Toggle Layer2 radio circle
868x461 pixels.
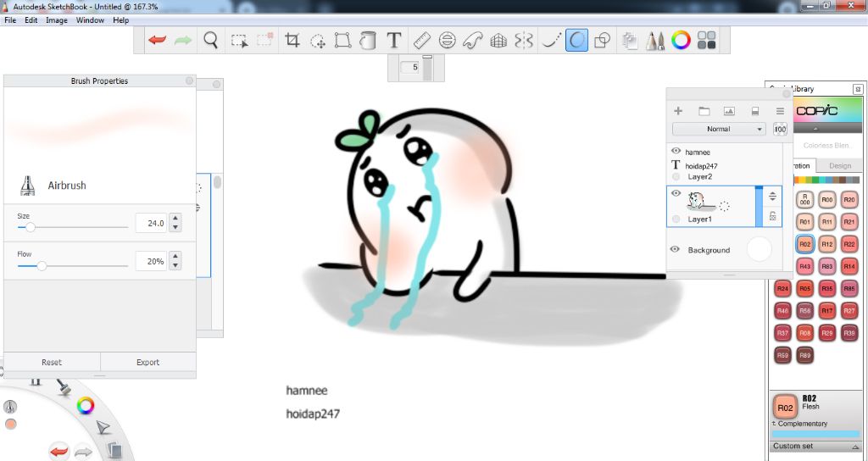[x=676, y=176]
